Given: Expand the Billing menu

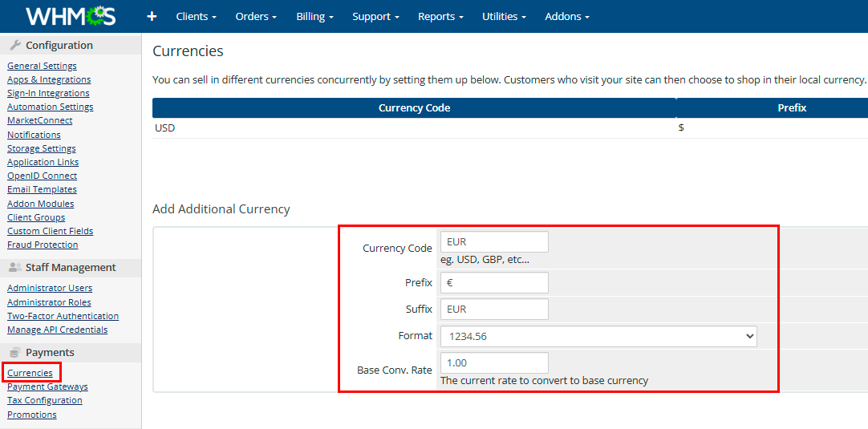Looking at the screenshot, I should click(314, 16).
